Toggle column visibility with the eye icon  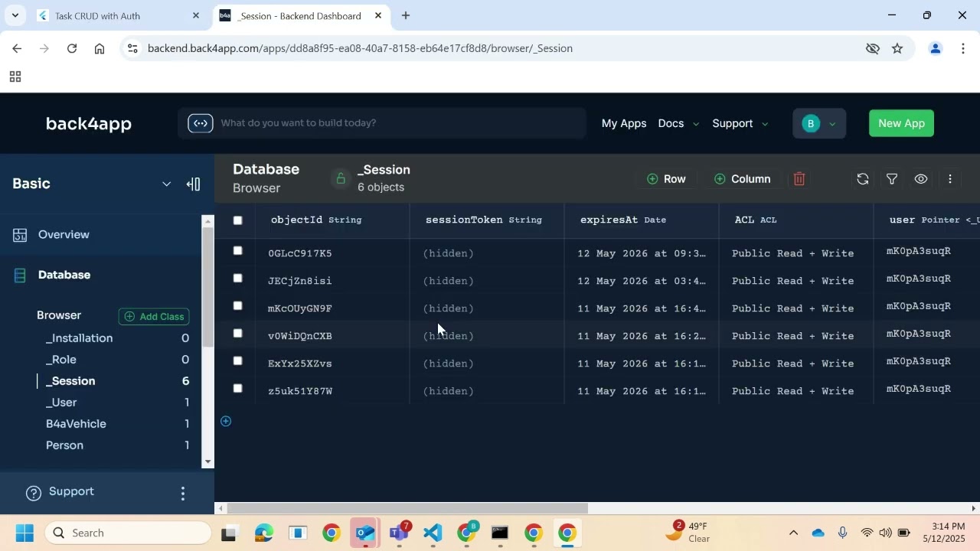click(x=921, y=179)
